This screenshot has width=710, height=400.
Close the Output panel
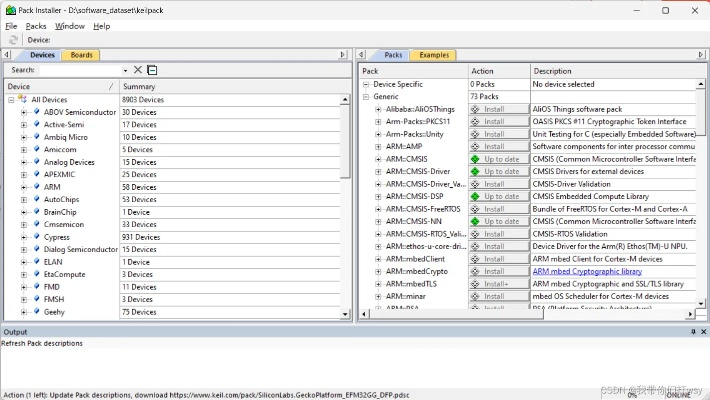point(702,331)
